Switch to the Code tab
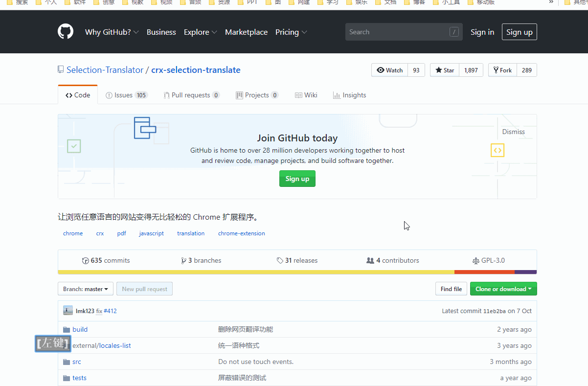Image resolution: width=588 pixels, height=386 pixels. (78, 95)
